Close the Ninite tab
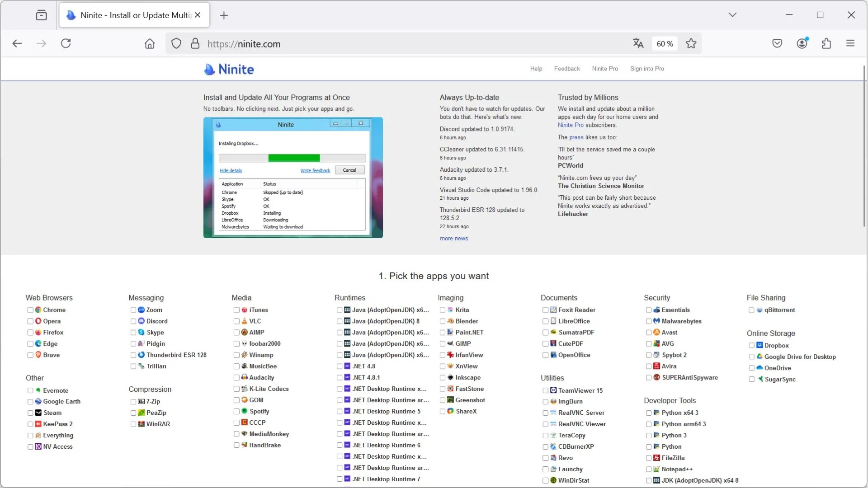 click(198, 15)
